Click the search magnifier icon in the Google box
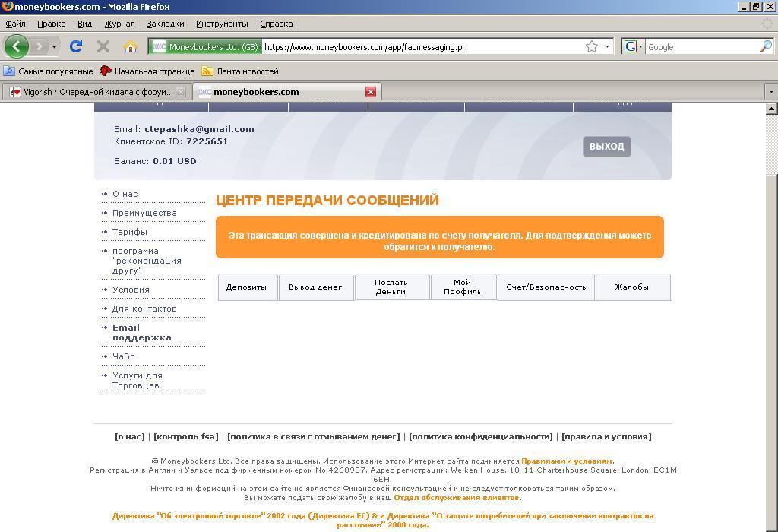The image size is (778, 532). point(765,46)
